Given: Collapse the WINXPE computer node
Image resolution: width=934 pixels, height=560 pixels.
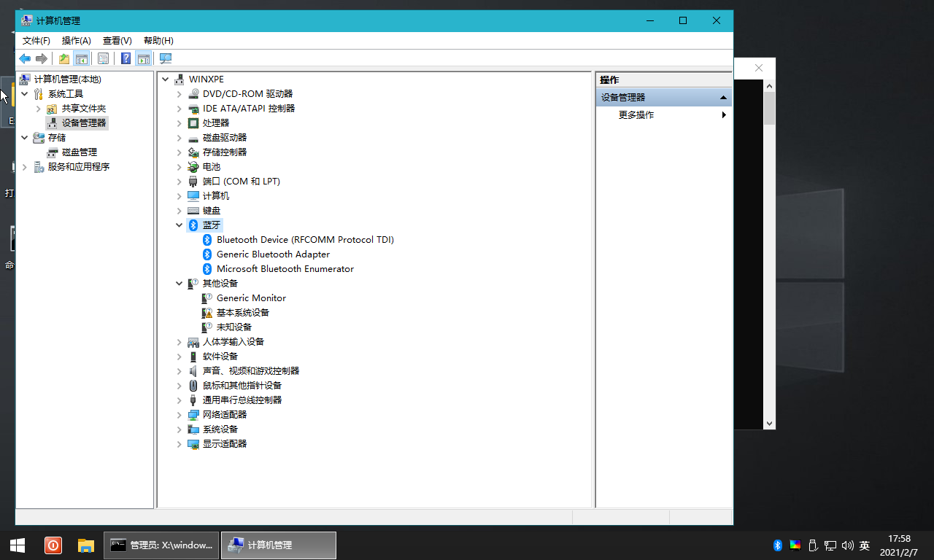Looking at the screenshot, I should (x=165, y=79).
